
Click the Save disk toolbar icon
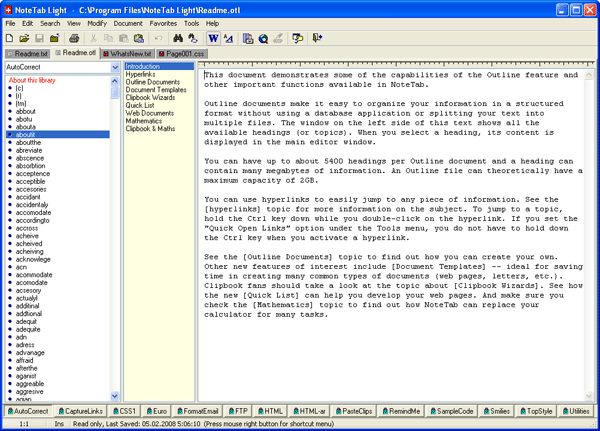click(x=39, y=38)
